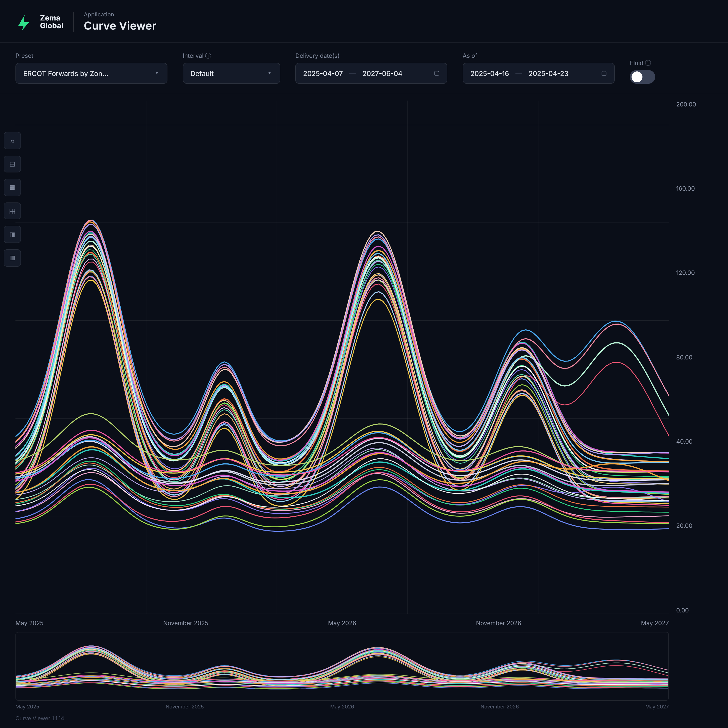Click the main chart's May 2026 axis label

click(x=342, y=623)
